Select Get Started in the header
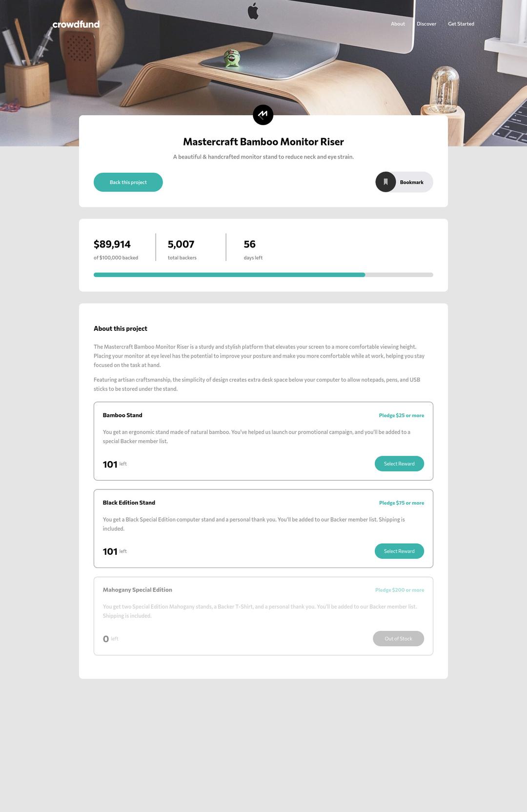 point(461,23)
